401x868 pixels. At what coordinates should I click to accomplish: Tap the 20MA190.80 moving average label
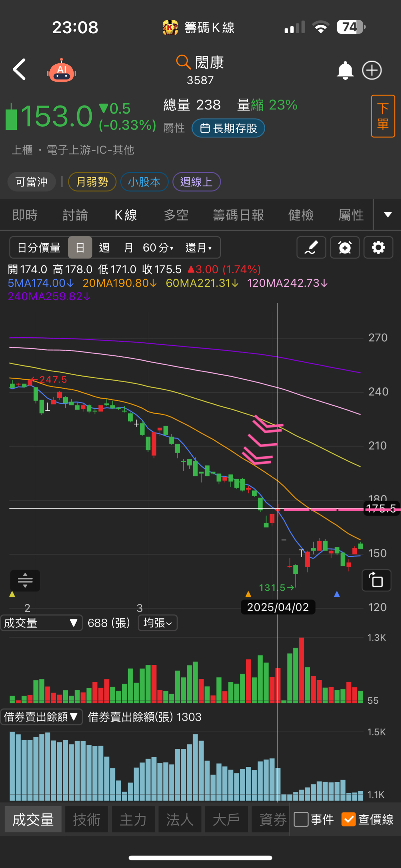click(120, 283)
